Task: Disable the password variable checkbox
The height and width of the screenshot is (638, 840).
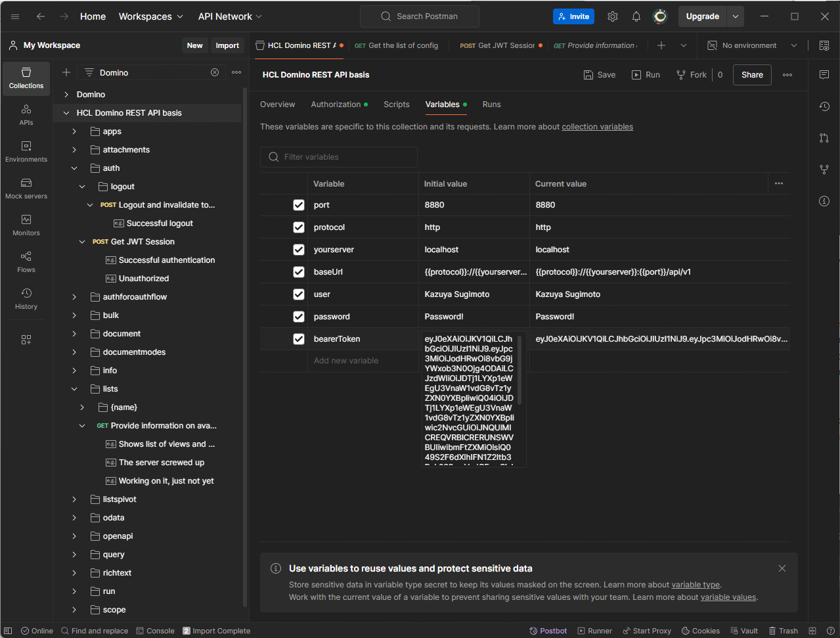Action: [299, 317]
